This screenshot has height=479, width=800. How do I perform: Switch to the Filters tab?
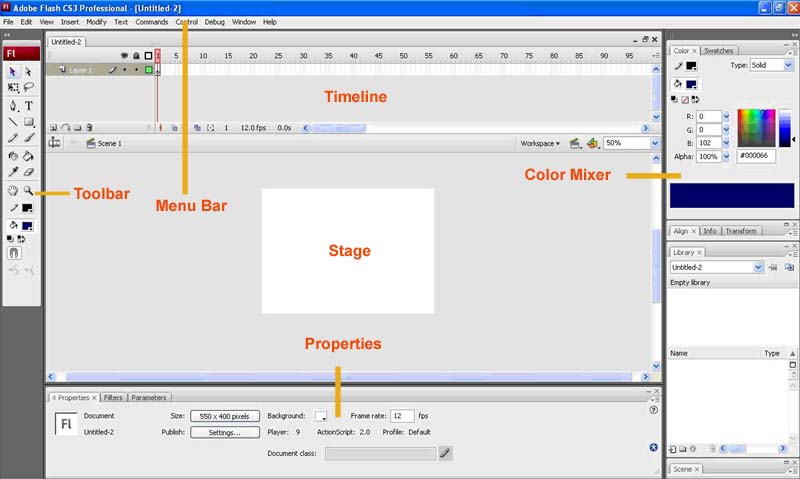[x=113, y=397]
